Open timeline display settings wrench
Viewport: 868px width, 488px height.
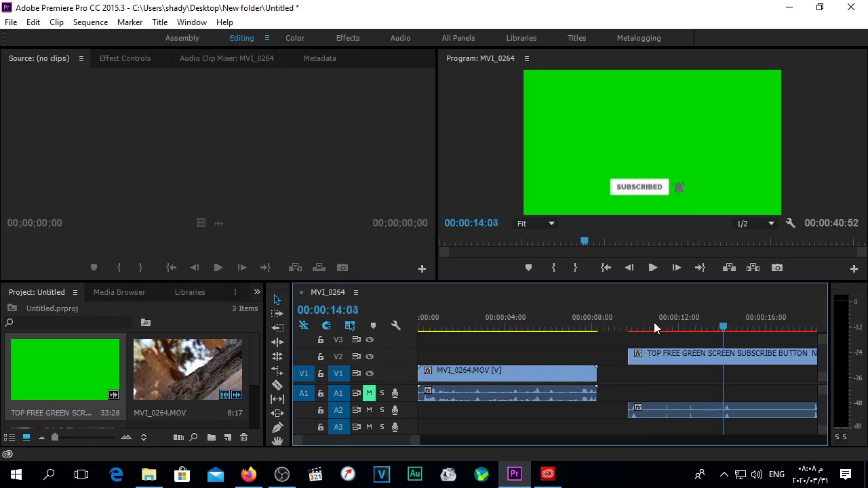point(396,326)
